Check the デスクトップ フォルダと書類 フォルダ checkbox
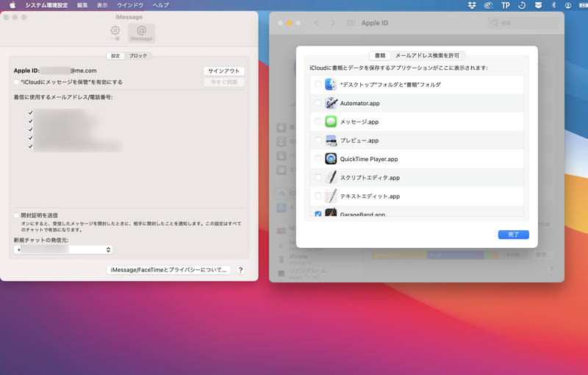 pyautogui.click(x=318, y=84)
